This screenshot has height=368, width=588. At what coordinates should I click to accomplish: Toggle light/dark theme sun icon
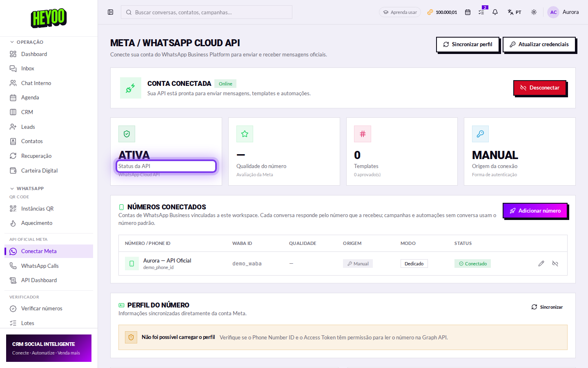point(534,12)
